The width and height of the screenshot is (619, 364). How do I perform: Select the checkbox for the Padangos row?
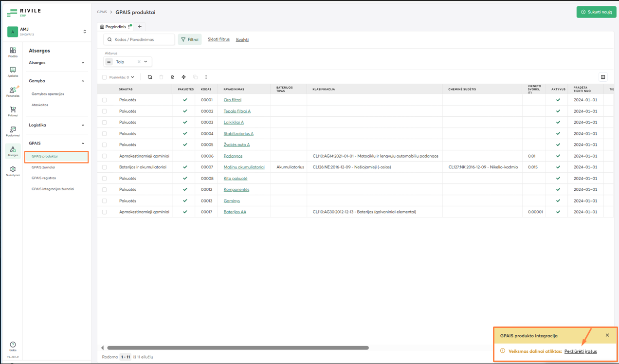[x=104, y=156]
